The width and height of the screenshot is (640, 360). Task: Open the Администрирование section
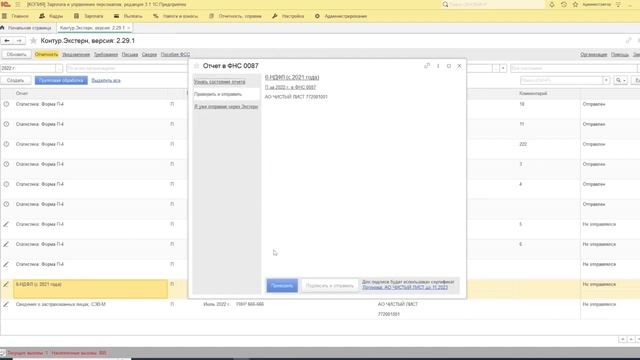341,16
